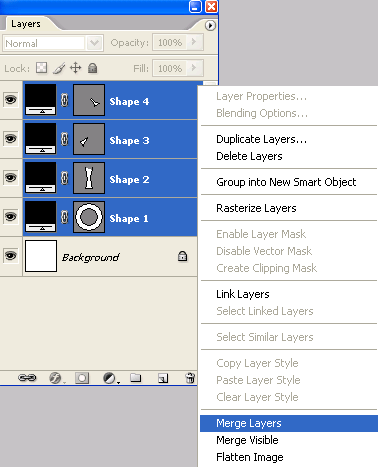This screenshot has width=378, height=467.
Task: Click Shape 2 black fill color thumbnail
Action: [41, 178]
